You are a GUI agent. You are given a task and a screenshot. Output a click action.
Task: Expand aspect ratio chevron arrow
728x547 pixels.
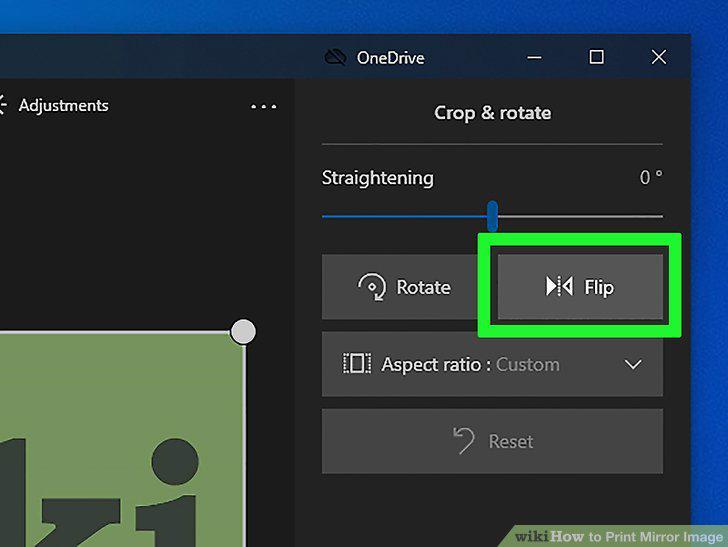click(633, 365)
